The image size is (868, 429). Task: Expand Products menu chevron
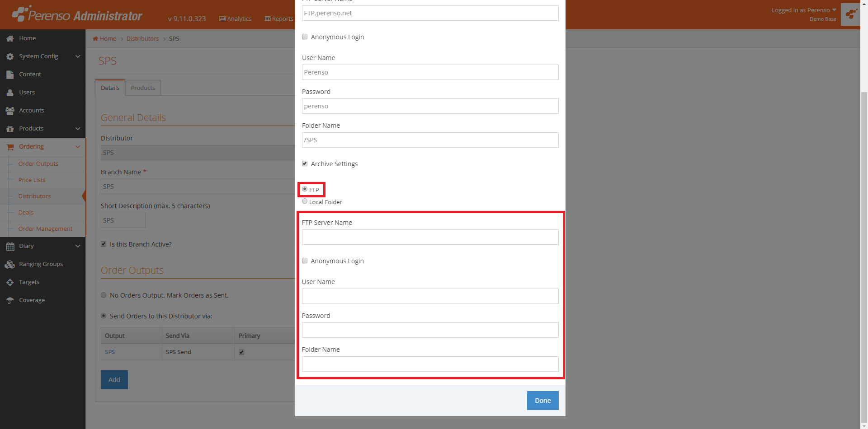[78, 129]
